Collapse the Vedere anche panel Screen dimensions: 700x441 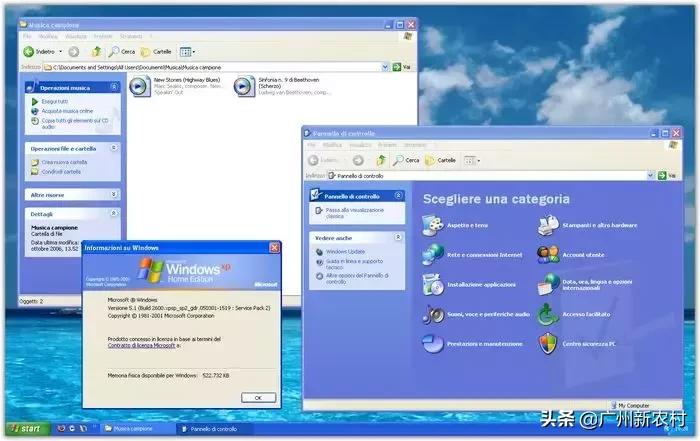[x=398, y=237]
